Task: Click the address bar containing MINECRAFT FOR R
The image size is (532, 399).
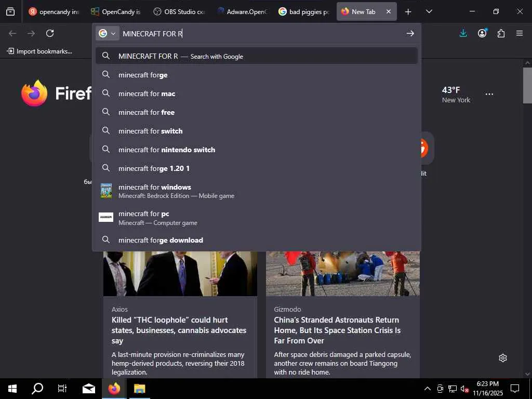Action: 261,33
